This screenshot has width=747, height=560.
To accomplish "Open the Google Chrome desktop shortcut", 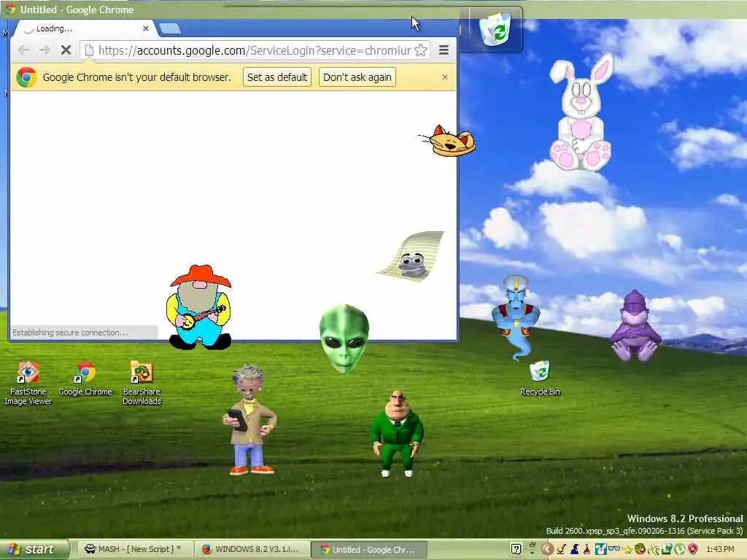I will pos(85,379).
